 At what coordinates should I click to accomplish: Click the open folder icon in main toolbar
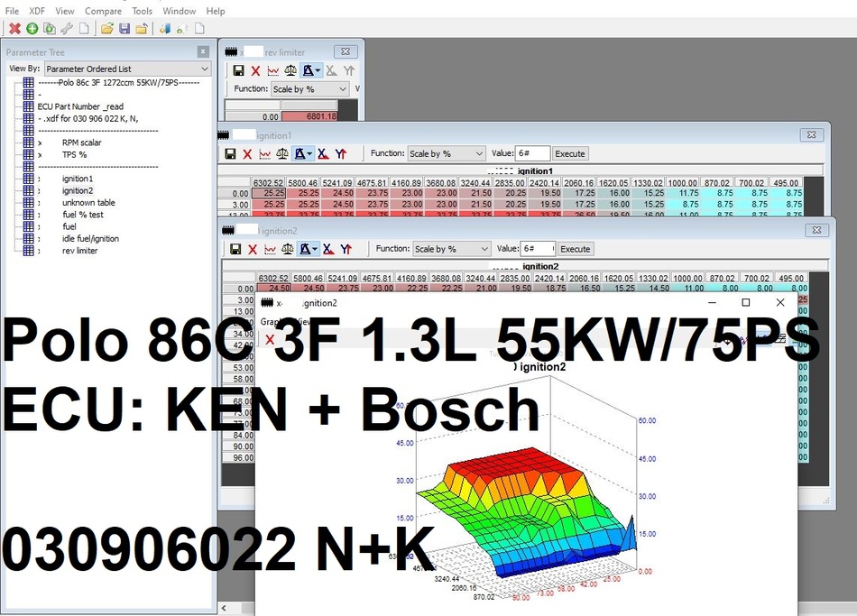point(107,29)
